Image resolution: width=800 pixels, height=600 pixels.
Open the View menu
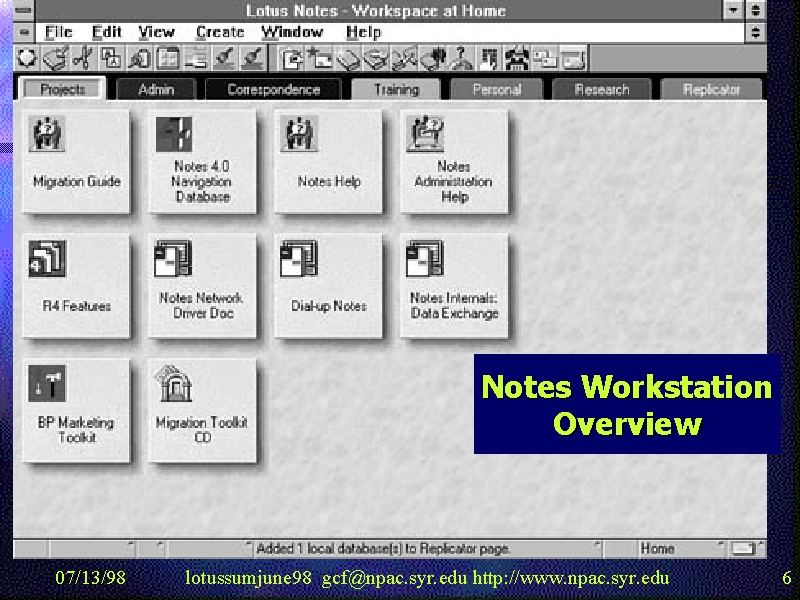click(x=157, y=32)
